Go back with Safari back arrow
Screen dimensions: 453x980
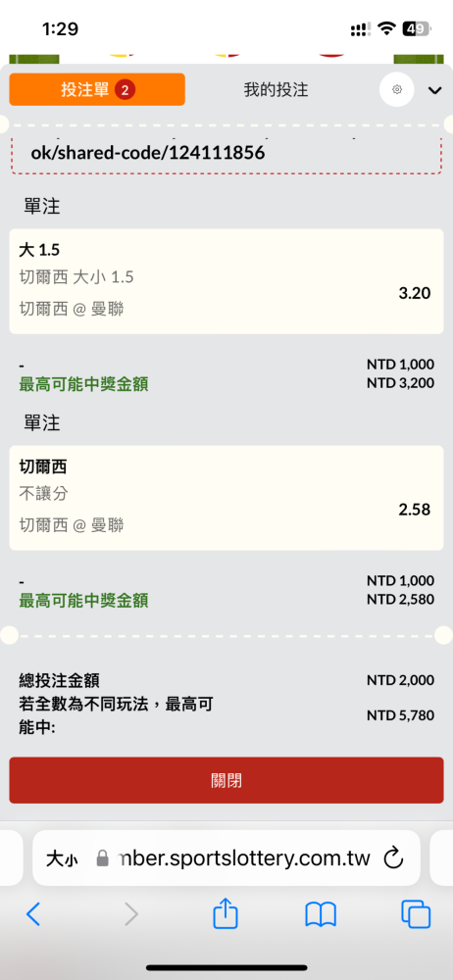click(33, 914)
